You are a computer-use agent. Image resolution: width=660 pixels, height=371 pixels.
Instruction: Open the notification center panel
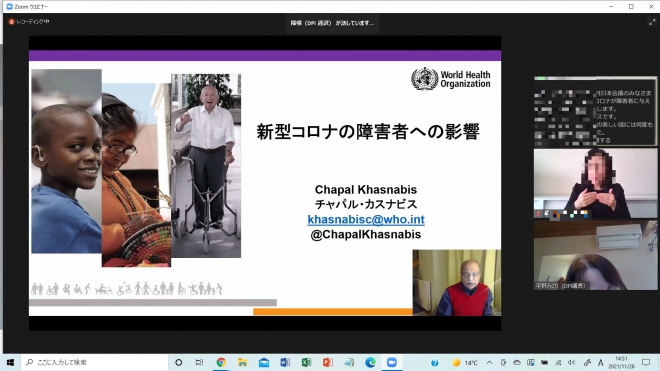pyautogui.click(x=646, y=363)
